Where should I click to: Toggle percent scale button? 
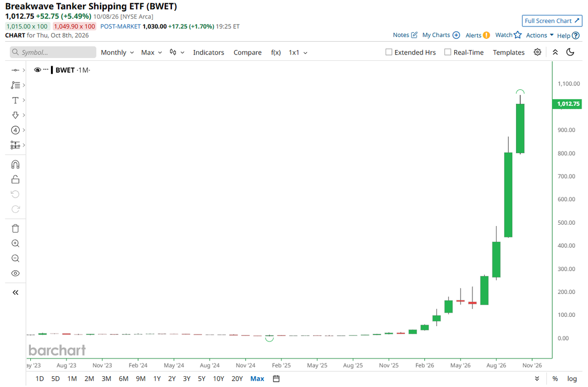555,379
